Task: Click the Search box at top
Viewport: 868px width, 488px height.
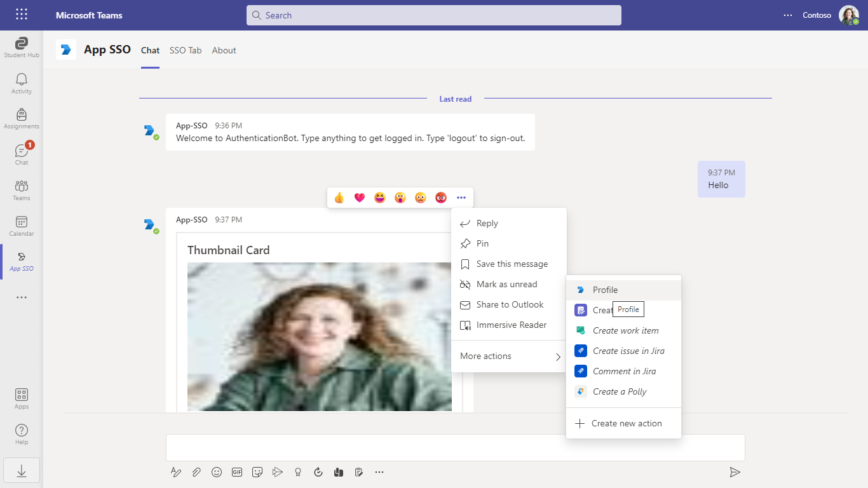Action: [x=434, y=15]
